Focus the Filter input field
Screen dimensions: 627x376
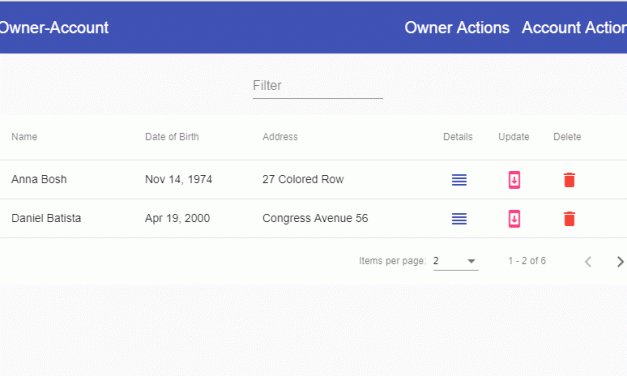(317, 86)
